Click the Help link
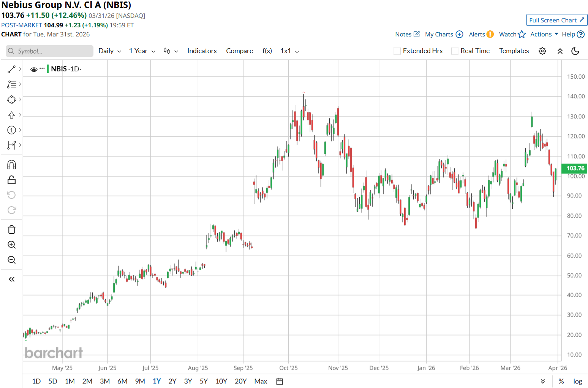This screenshot has width=588, height=388. point(569,34)
